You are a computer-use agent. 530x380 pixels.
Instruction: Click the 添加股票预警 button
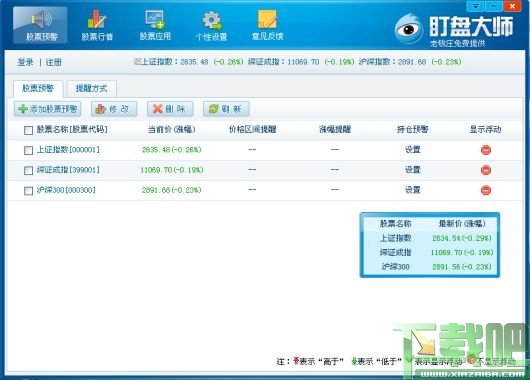tap(48, 109)
